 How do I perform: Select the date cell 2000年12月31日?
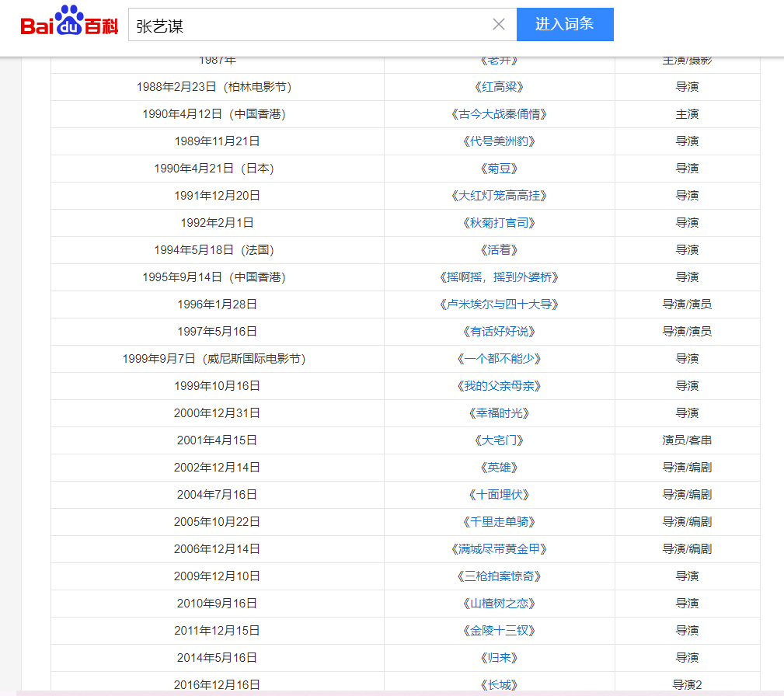[217, 413]
